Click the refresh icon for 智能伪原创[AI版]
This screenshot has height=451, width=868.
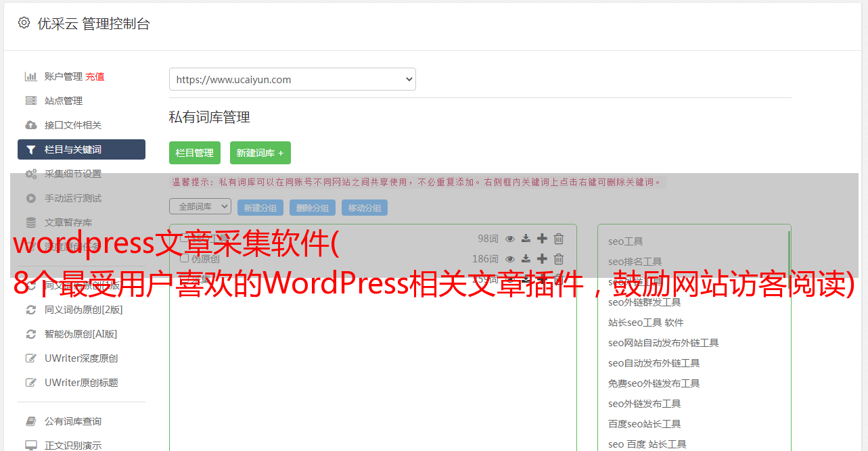click(x=31, y=334)
